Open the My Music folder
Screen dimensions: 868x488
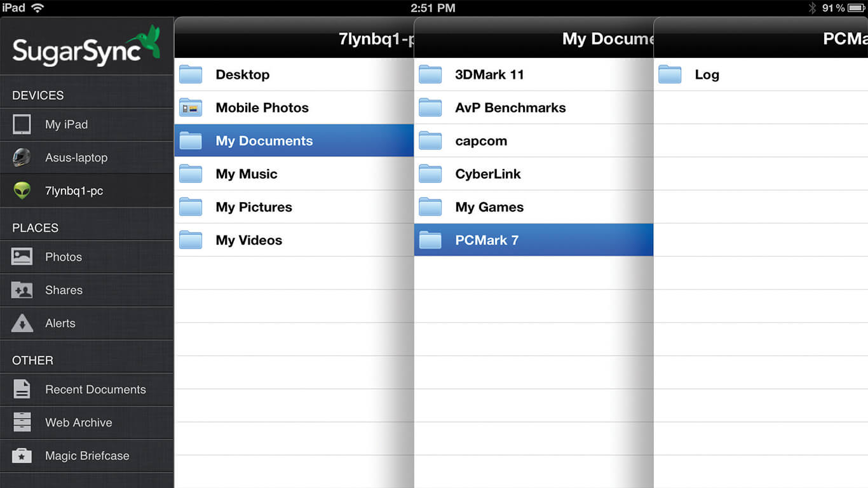click(246, 173)
